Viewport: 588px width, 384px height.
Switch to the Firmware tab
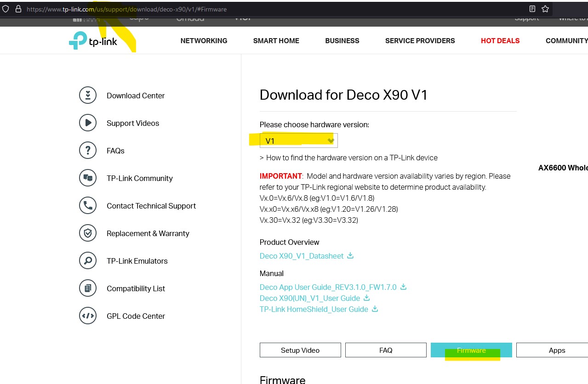coord(471,350)
